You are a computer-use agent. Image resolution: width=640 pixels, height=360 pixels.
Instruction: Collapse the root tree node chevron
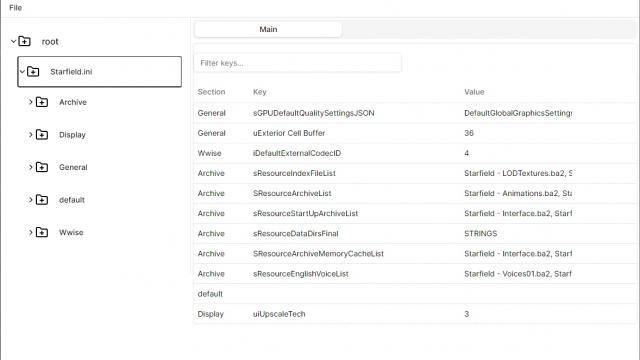(13, 41)
